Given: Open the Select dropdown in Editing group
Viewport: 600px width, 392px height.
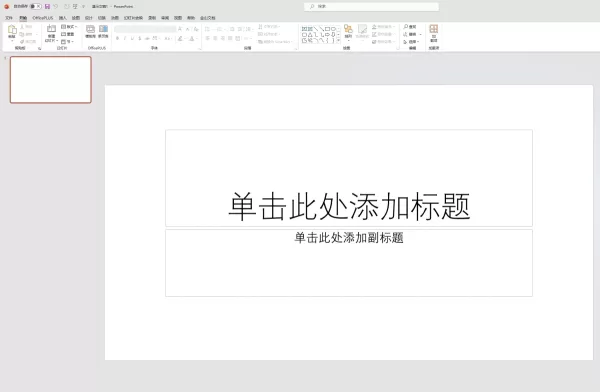Looking at the screenshot, I should (x=412, y=42).
